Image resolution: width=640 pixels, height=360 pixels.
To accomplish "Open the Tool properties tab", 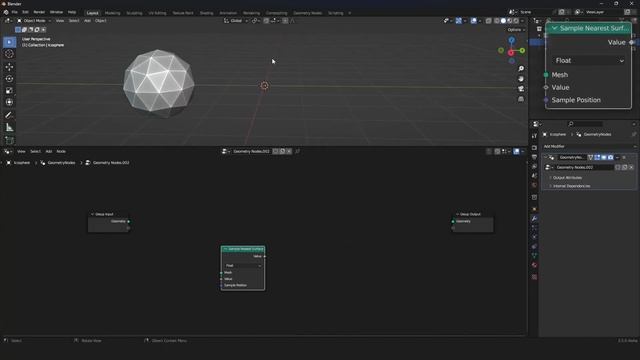I will (534, 136).
